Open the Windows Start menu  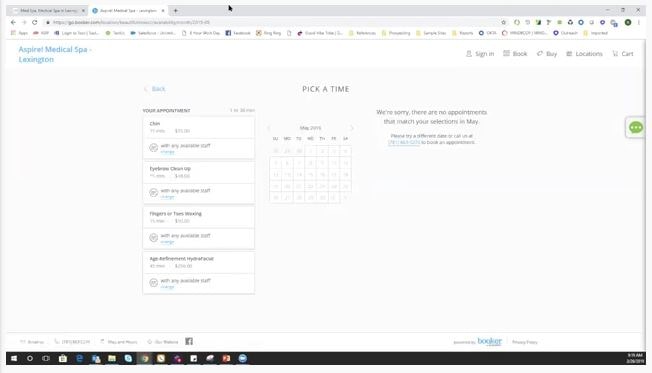14,358
